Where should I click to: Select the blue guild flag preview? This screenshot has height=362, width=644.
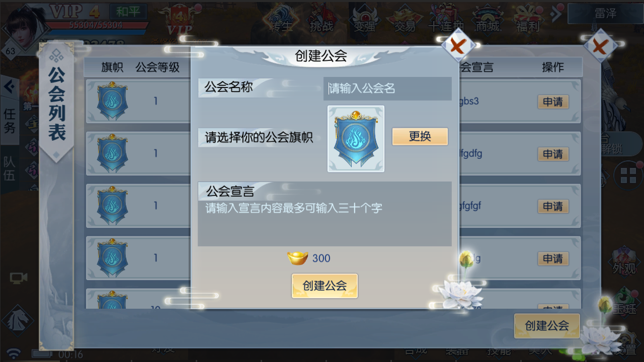[356, 138]
